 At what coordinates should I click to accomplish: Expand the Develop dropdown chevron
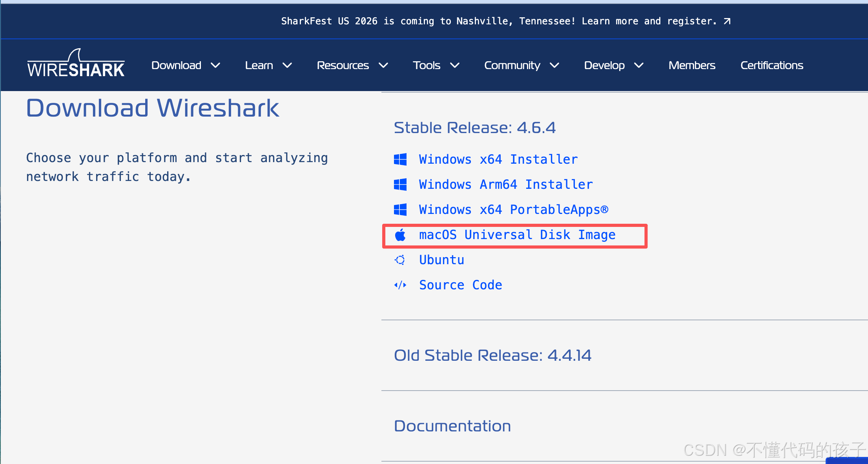pos(639,66)
